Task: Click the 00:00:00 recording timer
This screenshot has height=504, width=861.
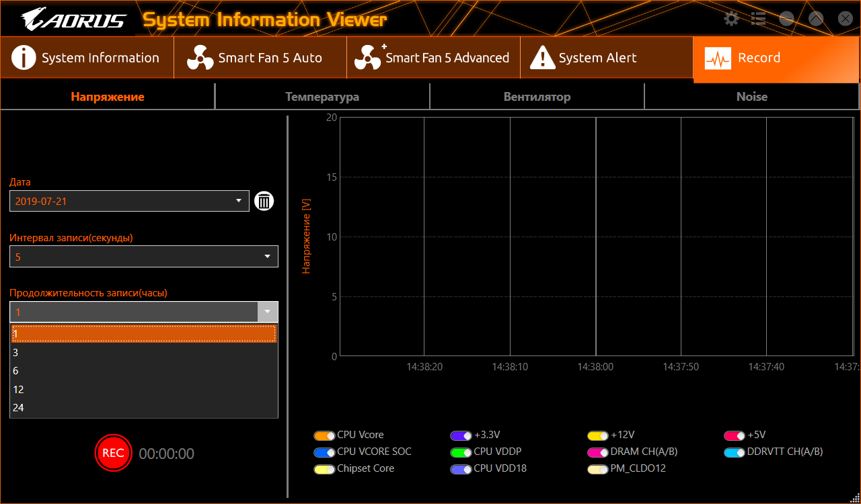Action: point(167,454)
